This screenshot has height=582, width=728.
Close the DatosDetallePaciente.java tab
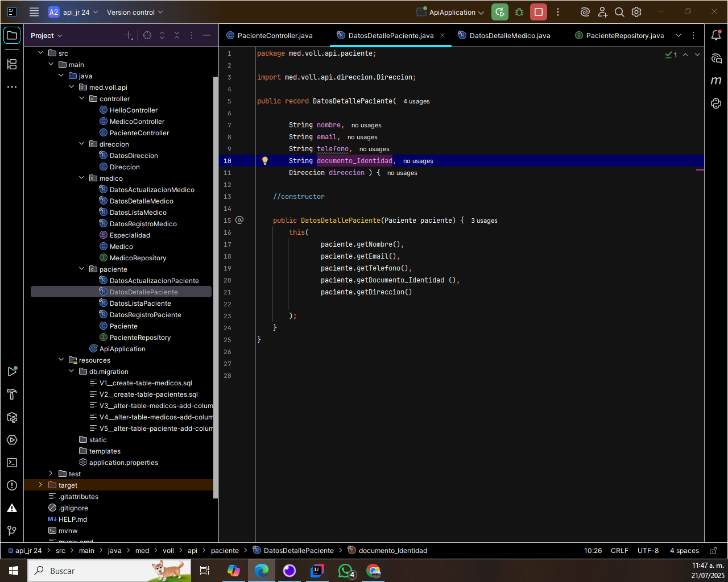(442, 35)
